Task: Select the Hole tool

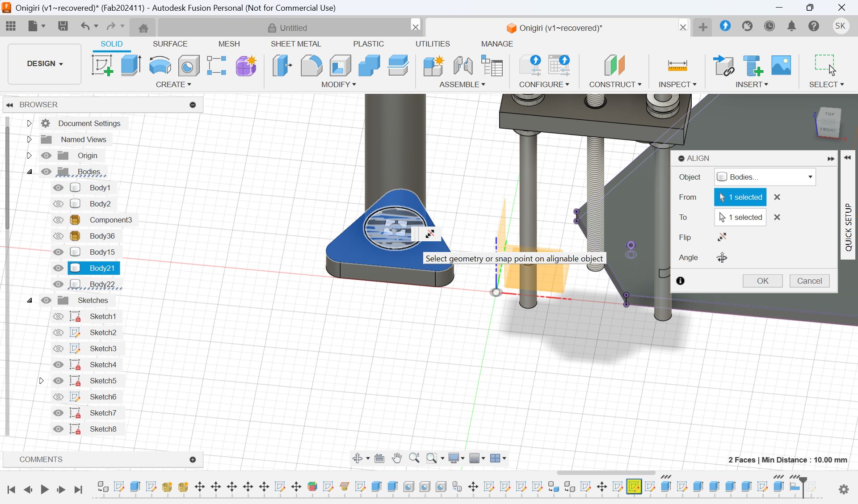Action: [x=189, y=66]
